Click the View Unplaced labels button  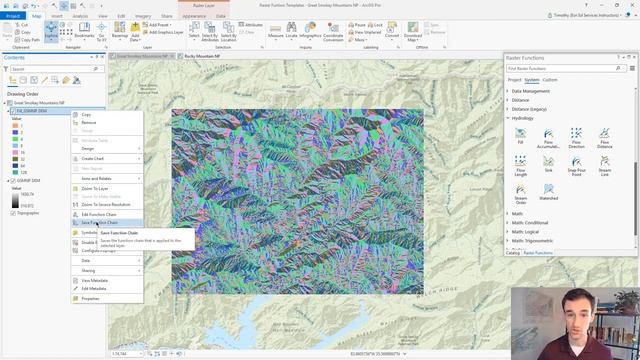[x=364, y=32]
